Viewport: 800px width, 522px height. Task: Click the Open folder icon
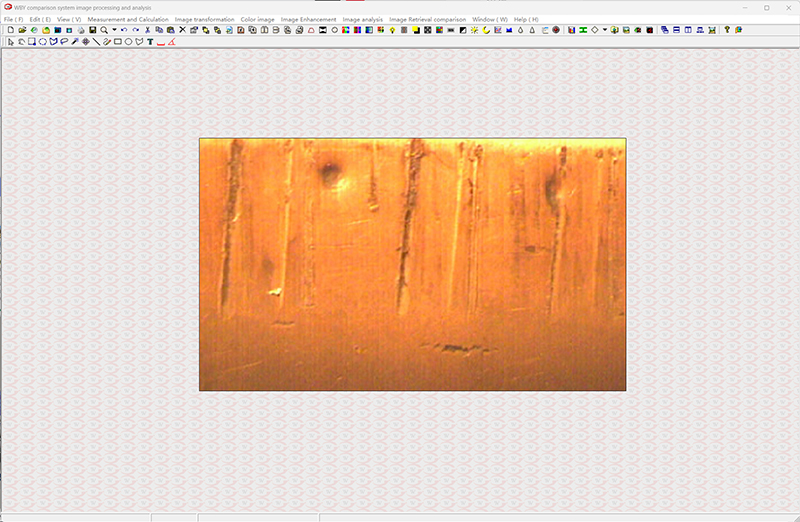coord(22,30)
